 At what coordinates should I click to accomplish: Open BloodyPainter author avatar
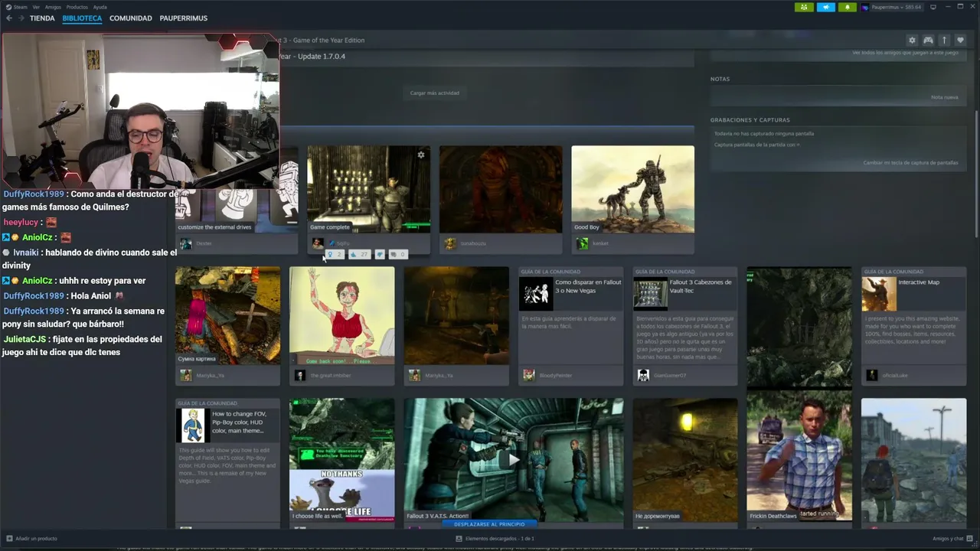point(529,375)
